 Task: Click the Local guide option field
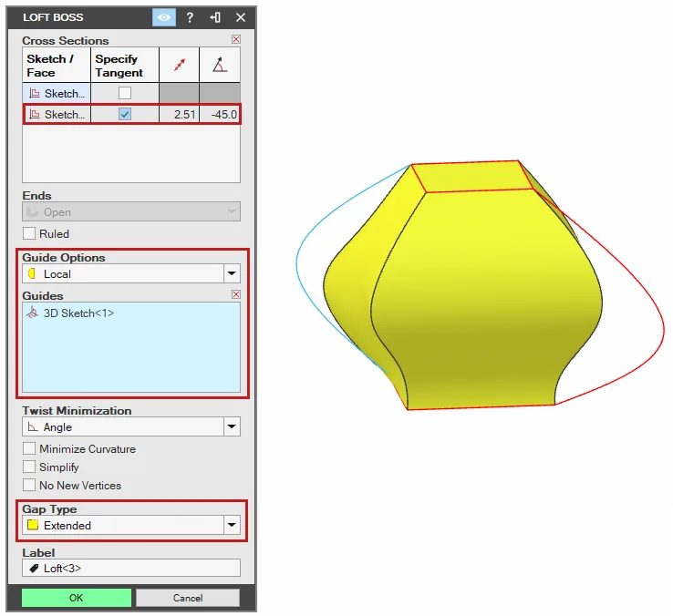pyautogui.click(x=123, y=273)
